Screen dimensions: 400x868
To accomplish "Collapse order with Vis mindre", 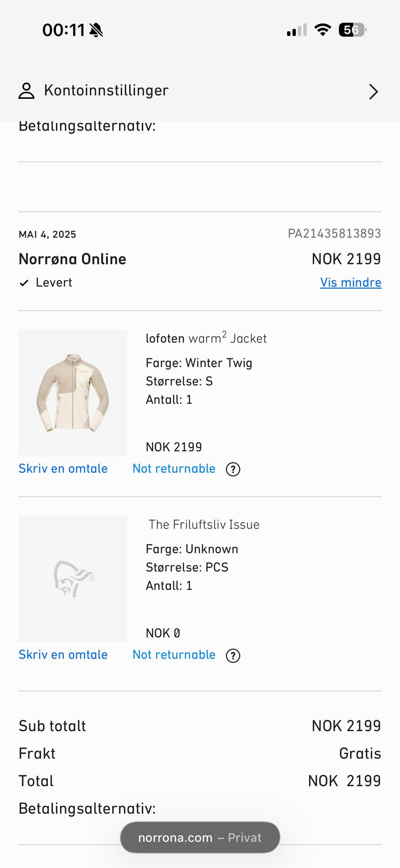I will pyautogui.click(x=350, y=282).
